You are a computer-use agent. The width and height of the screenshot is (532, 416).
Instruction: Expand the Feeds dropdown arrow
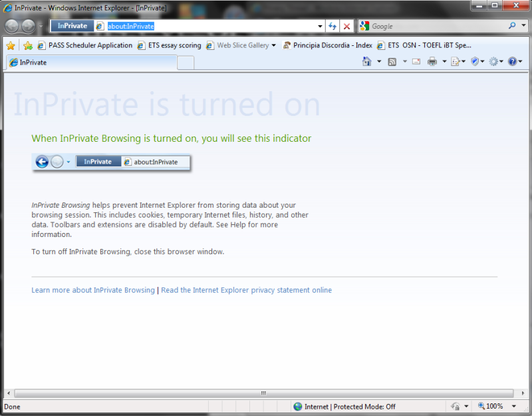coord(405,61)
